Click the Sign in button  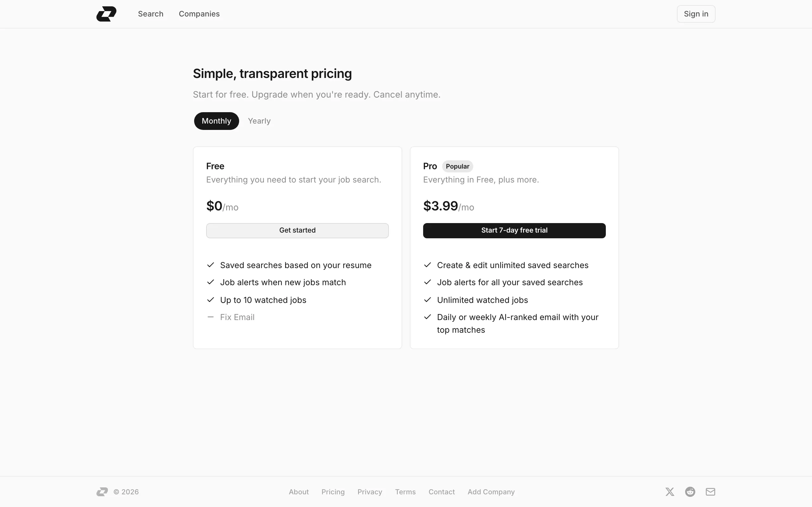point(696,14)
